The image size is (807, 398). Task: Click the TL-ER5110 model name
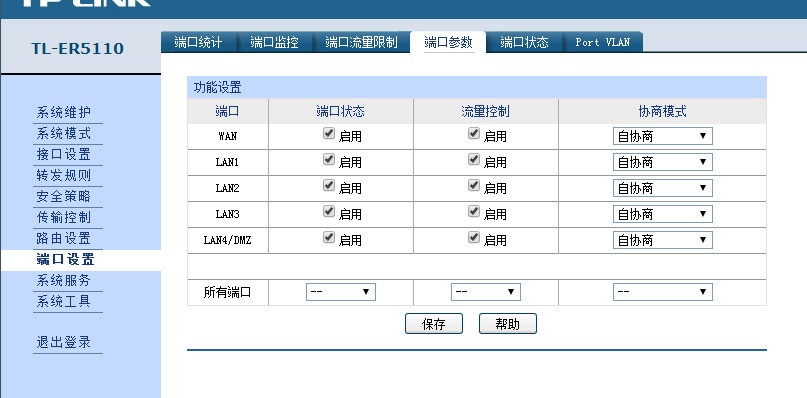[x=78, y=49]
